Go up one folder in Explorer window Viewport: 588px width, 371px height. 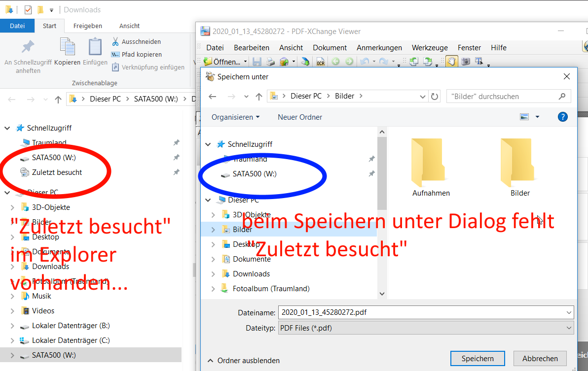pyautogui.click(x=58, y=99)
